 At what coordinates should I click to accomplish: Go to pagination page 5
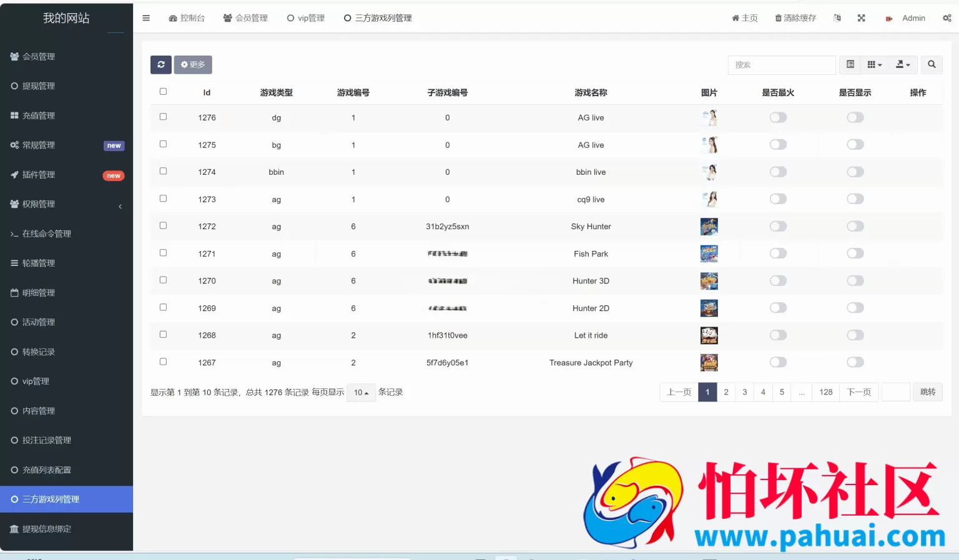tap(782, 392)
